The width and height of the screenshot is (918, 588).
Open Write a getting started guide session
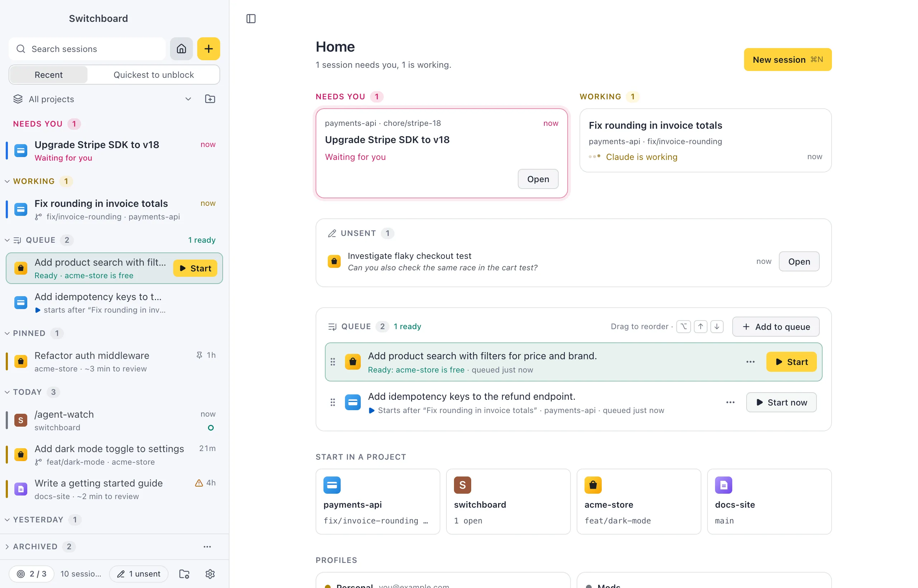click(x=114, y=489)
